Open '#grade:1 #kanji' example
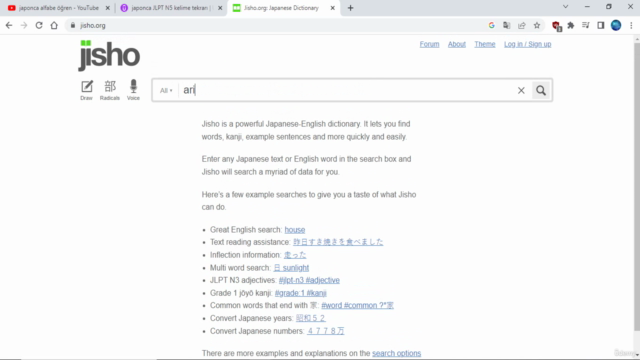640x360 pixels. tap(300, 293)
